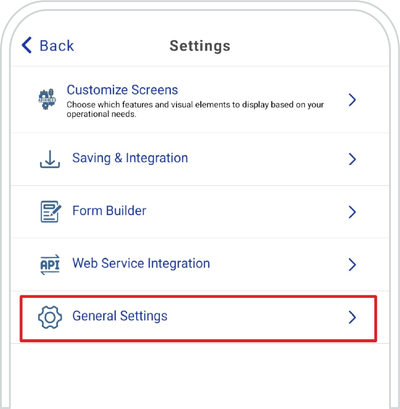Open the Form Builder entry
The height and width of the screenshot is (409, 400).
coord(200,212)
